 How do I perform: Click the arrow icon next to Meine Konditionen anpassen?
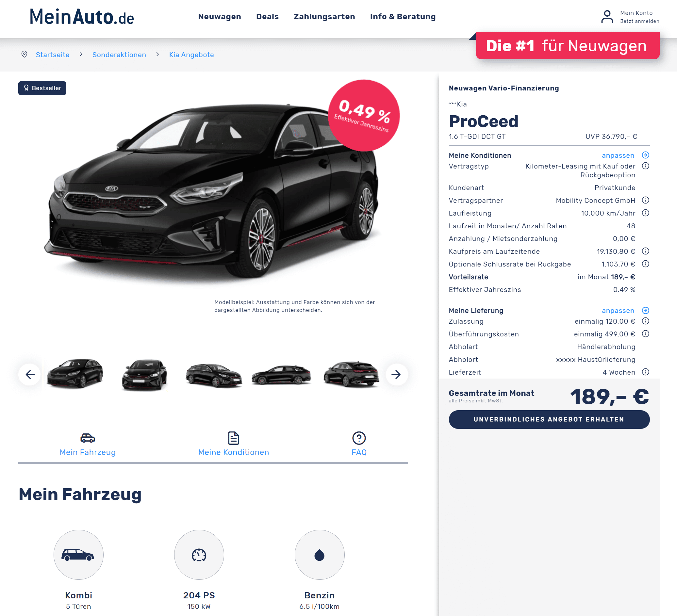(x=645, y=155)
